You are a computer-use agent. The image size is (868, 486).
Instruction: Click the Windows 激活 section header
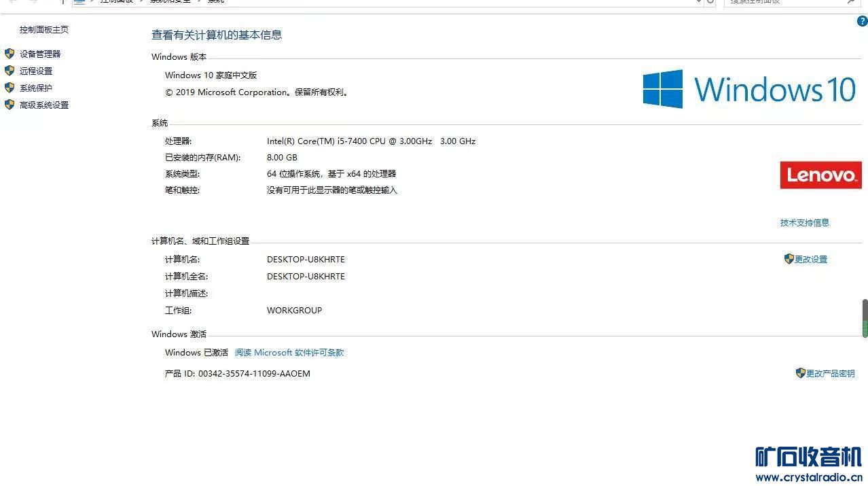pos(179,334)
